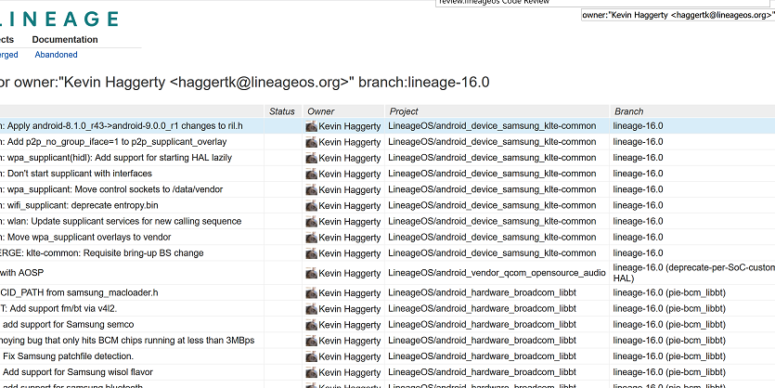This screenshot has width=775, height=388.
Task: Click the Lineage logo
Action: pos(59,19)
